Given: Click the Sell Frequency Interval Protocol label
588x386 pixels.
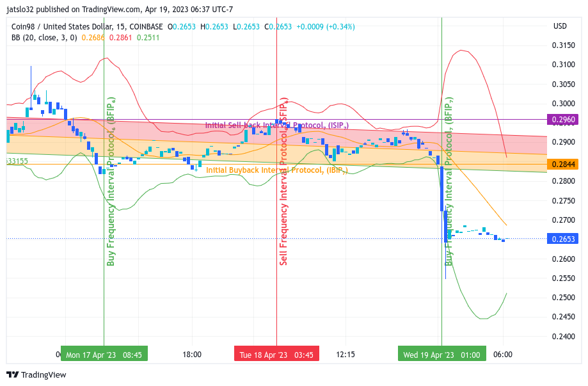Looking at the screenshot, I should (283, 182).
